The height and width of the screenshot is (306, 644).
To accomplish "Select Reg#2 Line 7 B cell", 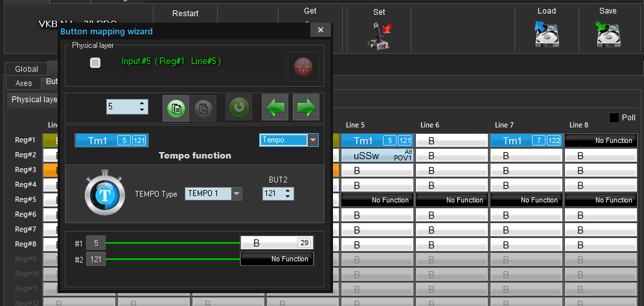I will [x=526, y=155].
